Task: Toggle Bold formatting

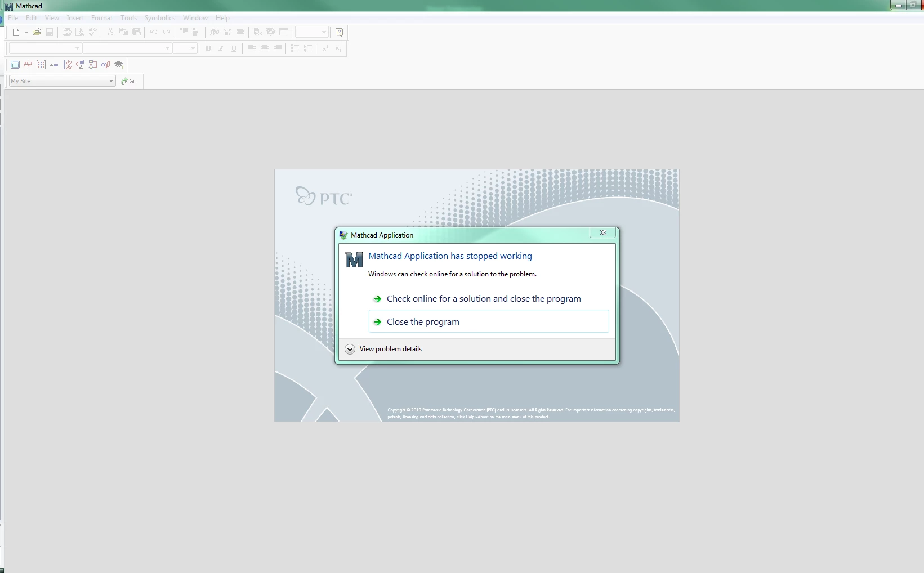Action: point(208,48)
